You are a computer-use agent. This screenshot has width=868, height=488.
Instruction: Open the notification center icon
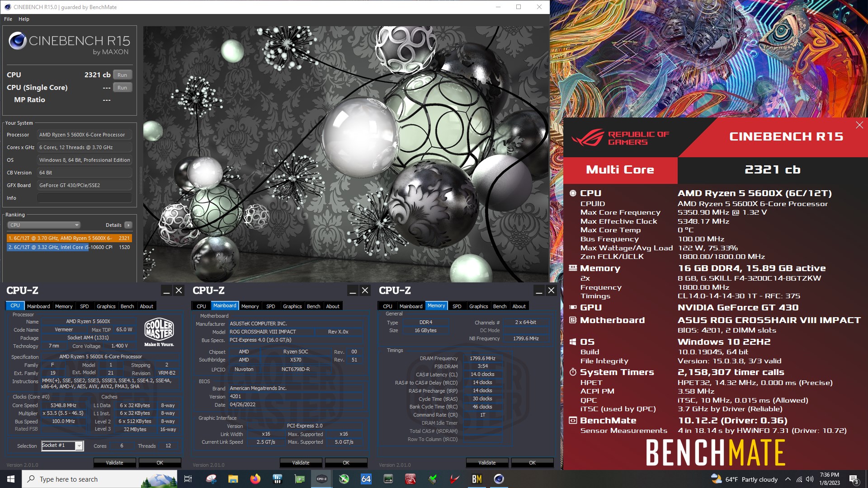(x=854, y=479)
